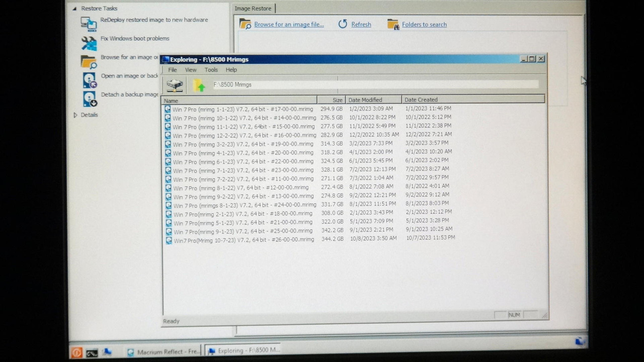Click Fix Windows boot problems icon
This screenshot has height=362, width=644.
coord(89,43)
